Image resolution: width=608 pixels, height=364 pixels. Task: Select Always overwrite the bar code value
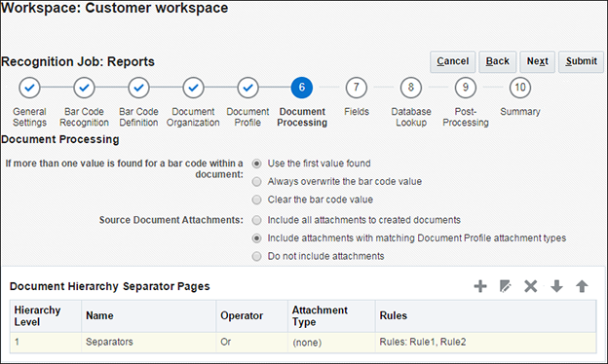pyautogui.click(x=256, y=182)
